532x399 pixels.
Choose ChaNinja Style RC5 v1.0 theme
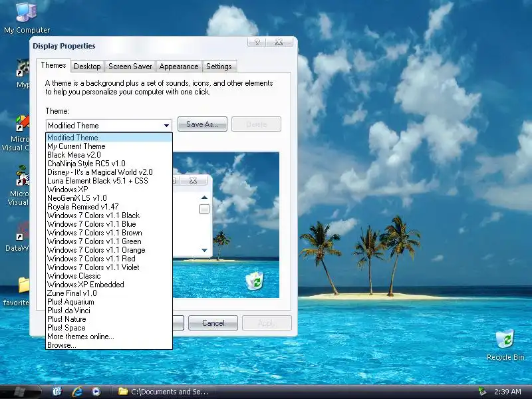pos(109,164)
